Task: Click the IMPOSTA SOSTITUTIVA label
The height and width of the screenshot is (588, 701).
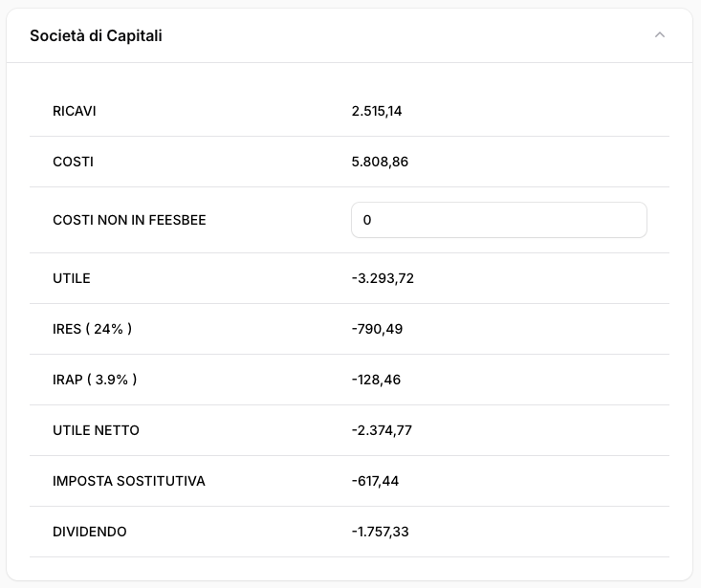Action: 129,481
